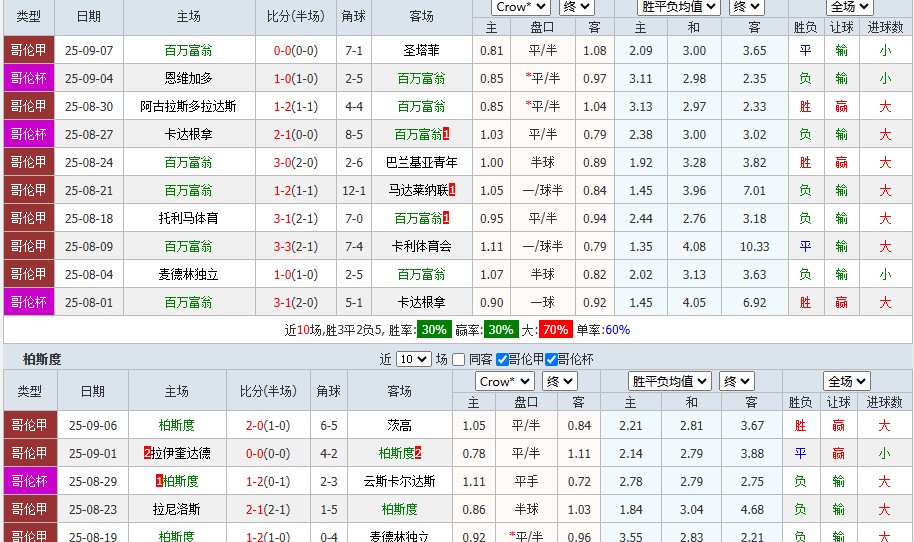Enable the 同客 checkbox

coord(458,360)
